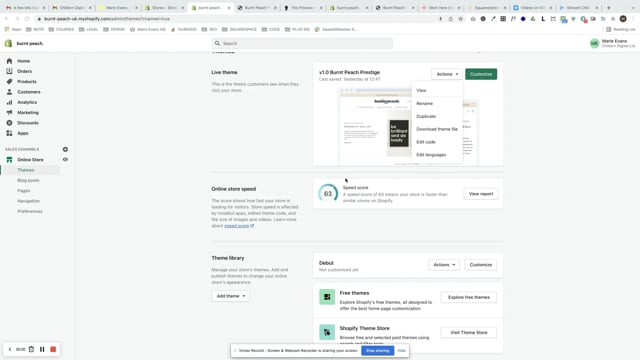Open the browser profile avatar

[x=623, y=19]
